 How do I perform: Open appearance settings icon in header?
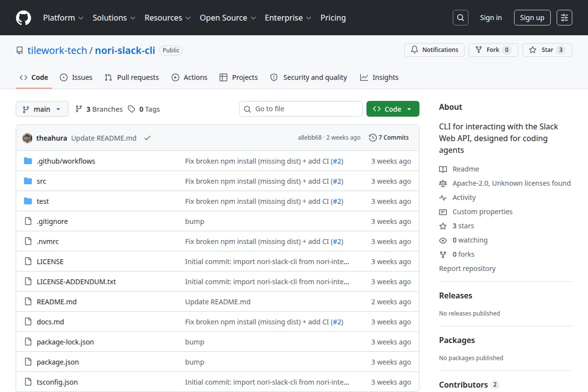pyautogui.click(x=564, y=18)
